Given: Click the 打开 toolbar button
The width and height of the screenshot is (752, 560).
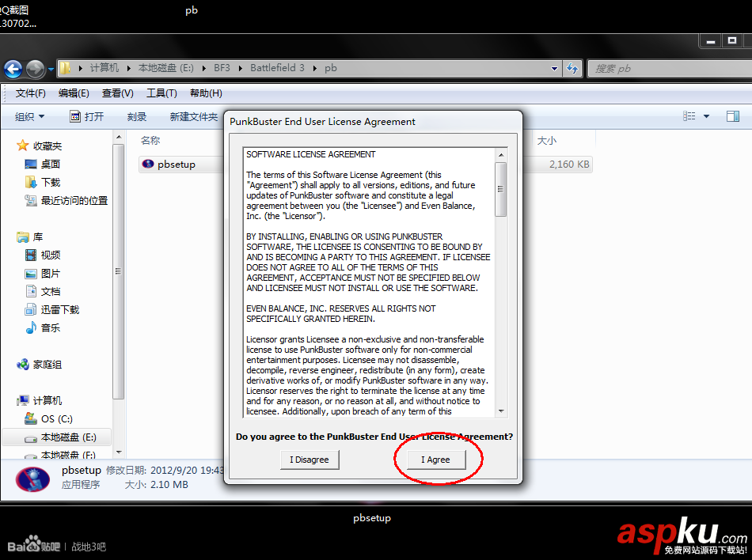Looking at the screenshot, I should point(87,116).
